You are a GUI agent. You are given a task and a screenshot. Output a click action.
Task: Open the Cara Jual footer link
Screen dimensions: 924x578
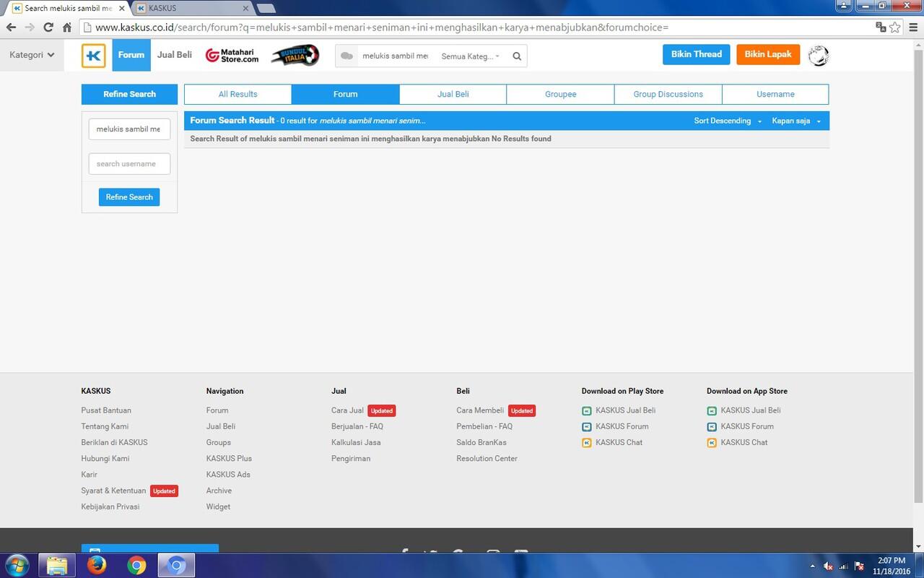[347, 410]
